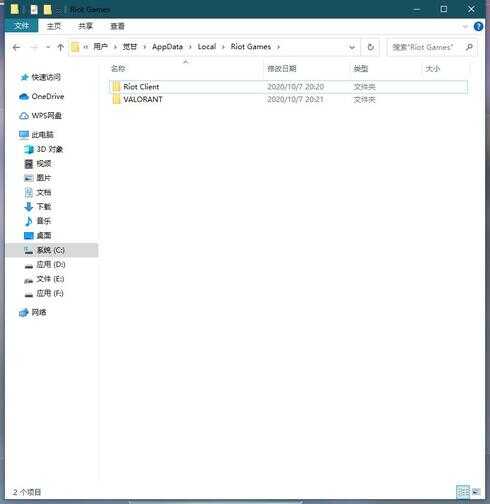This screenshot has height=504, width=490.
Task: Click the Back navigation arrow
Action: [16, 48]
